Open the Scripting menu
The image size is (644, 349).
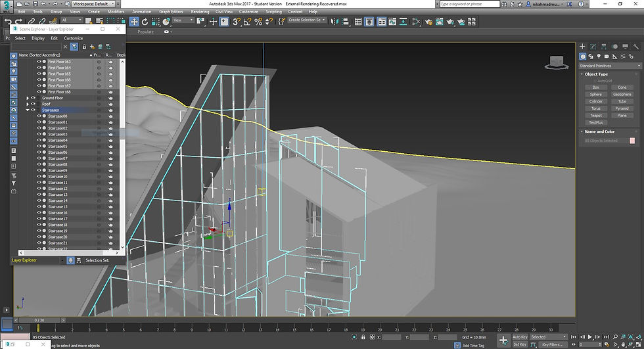point(273,11)
